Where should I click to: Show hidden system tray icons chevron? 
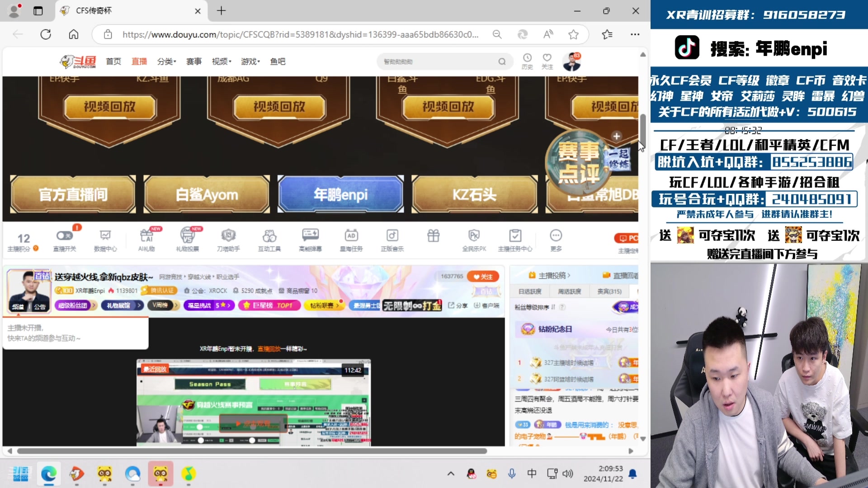click(x=451, y=474)
